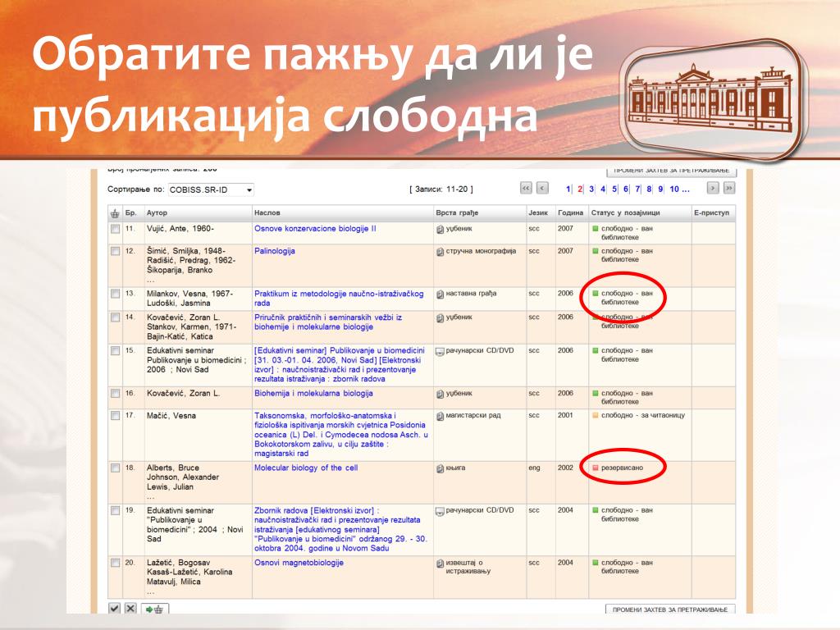Click basket icon in table header
This screenshot has width=840, height=630.
click(115, 213)
